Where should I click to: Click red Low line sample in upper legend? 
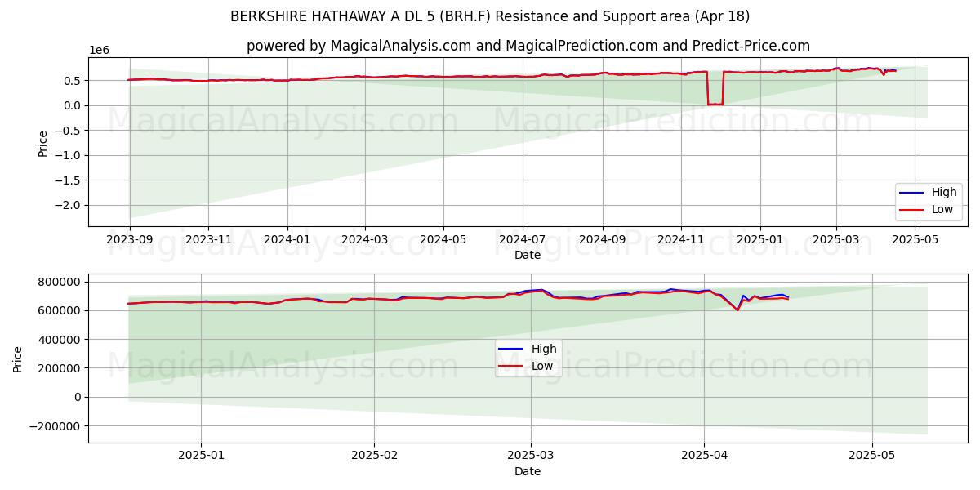pos(912,211)
